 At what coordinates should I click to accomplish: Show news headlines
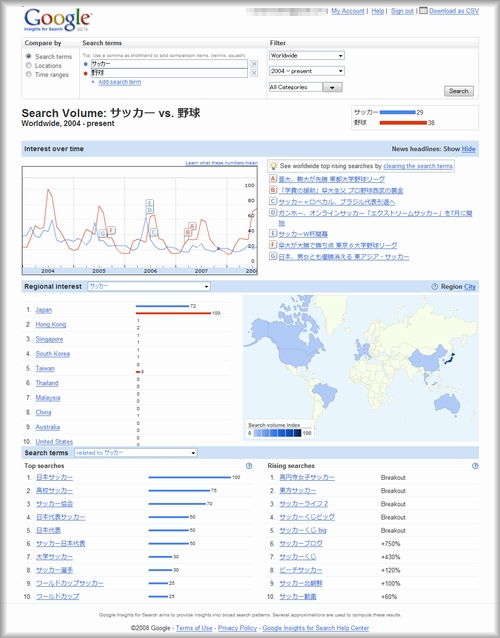pos(452,149)
